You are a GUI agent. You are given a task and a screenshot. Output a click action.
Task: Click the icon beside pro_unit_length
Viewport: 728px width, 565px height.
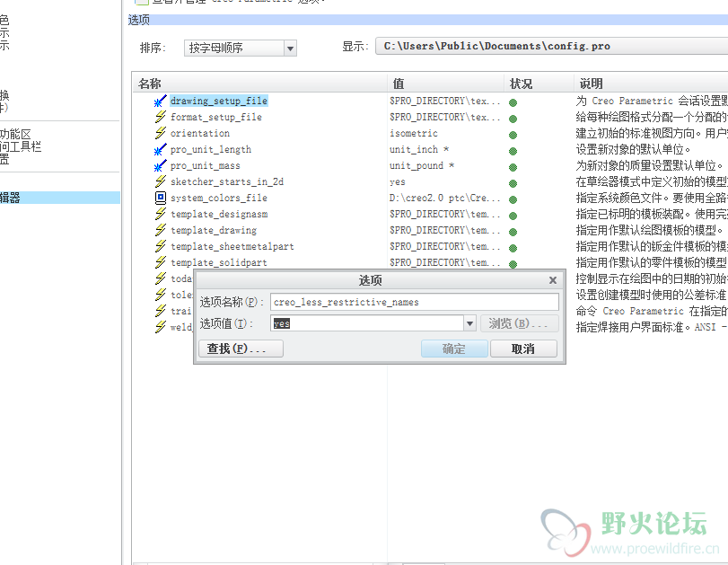(x=160, y=149)
